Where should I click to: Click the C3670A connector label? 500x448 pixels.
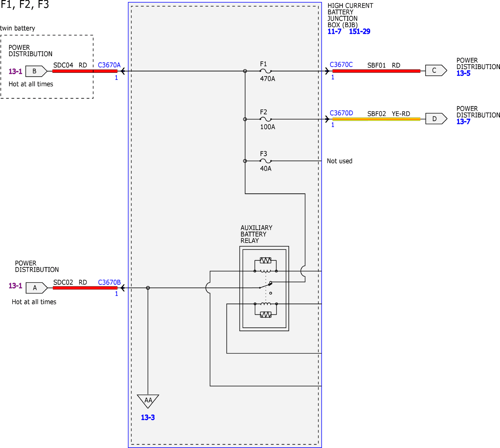[x=109, y=65]
